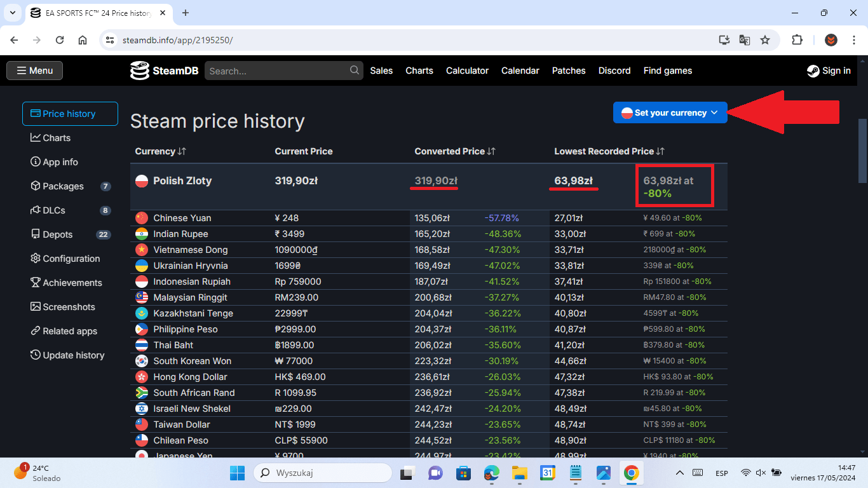Viewport: 868px width, 488px height.
Task: Click the Kazakhstani Tenge currency name
Action: point(193,313)
